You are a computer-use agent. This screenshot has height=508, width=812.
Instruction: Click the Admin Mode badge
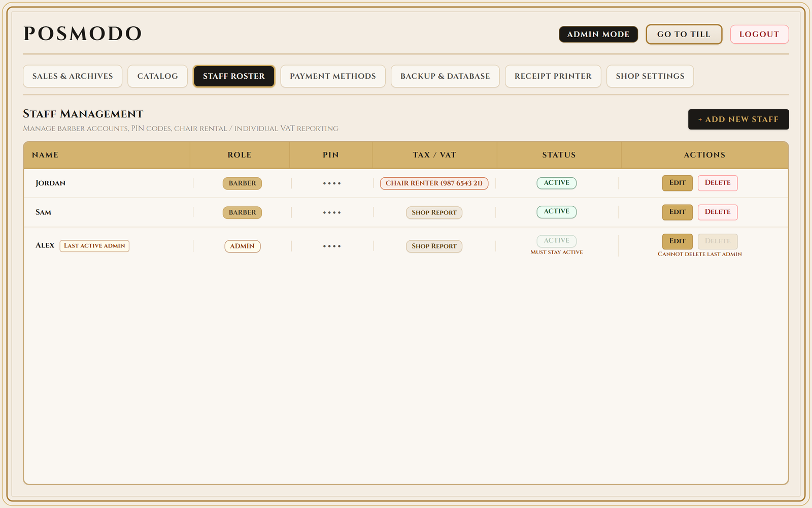[x=598, y=34]
